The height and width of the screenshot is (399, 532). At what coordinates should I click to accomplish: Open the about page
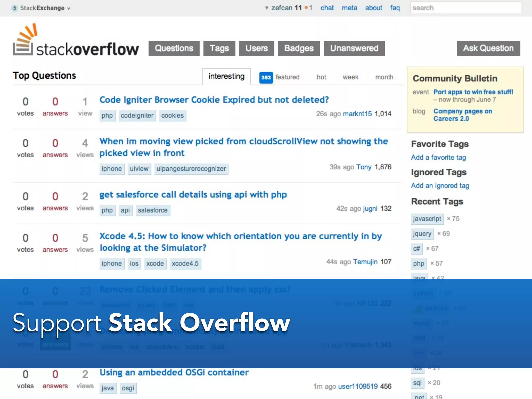[374, 8]
